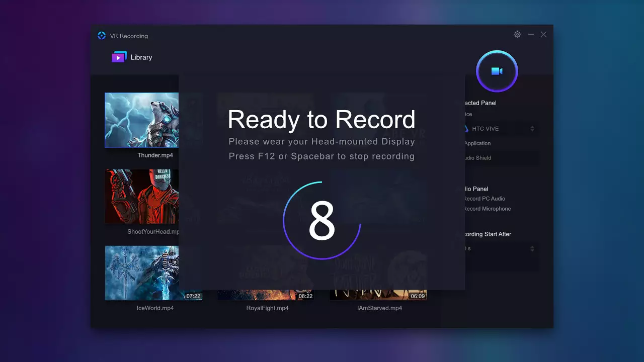Minimize the VR Recording window
This screenshot has width=644, height=362.
click(531, 34)
